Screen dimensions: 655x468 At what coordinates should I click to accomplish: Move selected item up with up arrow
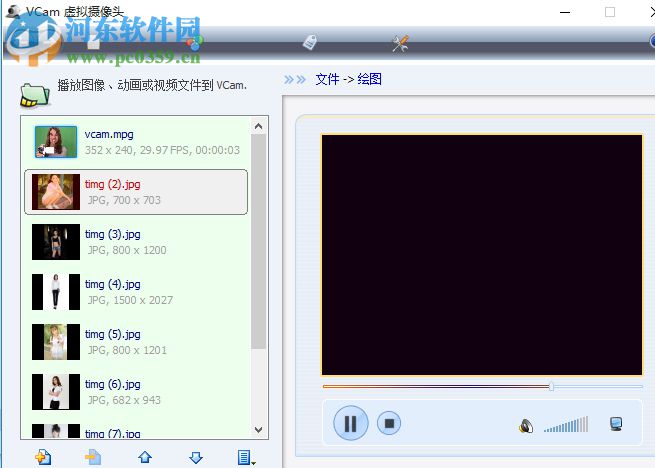(x=145, y=457)
